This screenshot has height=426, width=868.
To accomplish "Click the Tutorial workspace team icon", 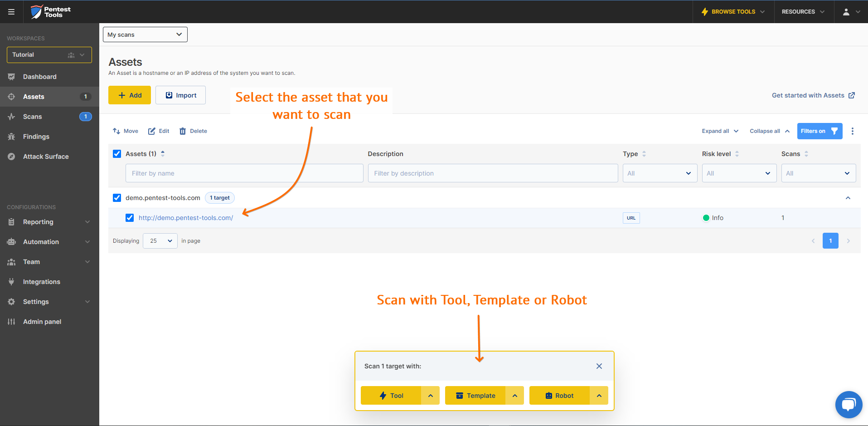I will click(x=71, y=55).
